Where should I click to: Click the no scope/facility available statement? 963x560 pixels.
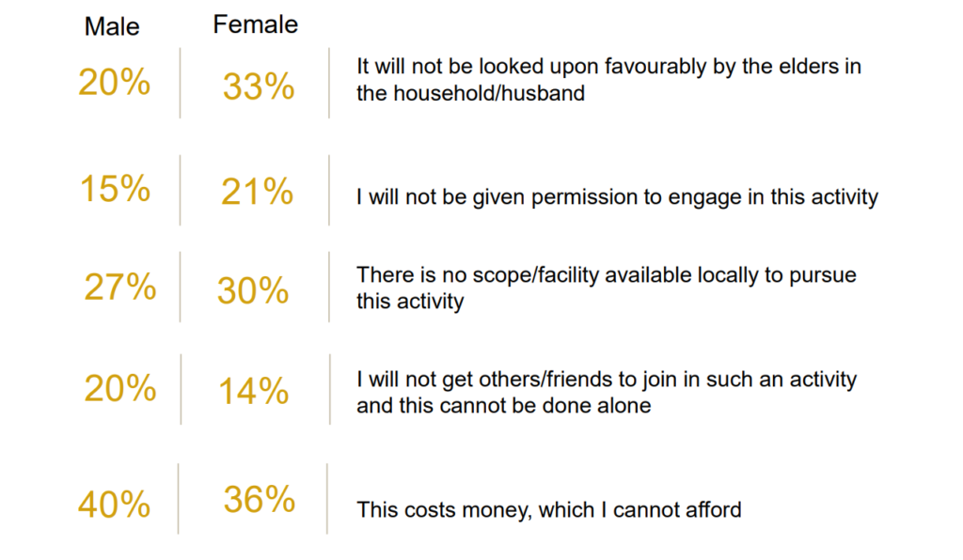(607, 288)
